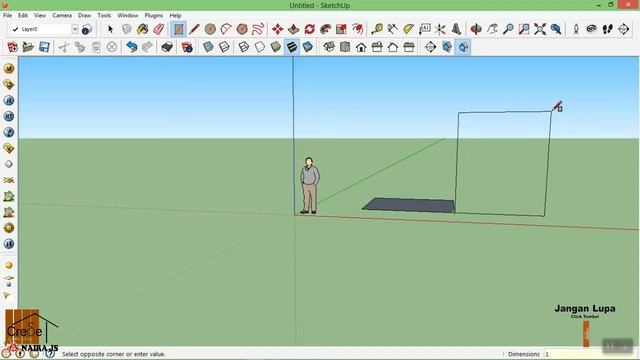Activate the Dimension tool
Screen dimensions: 640x360
click(x=393, y=29)
